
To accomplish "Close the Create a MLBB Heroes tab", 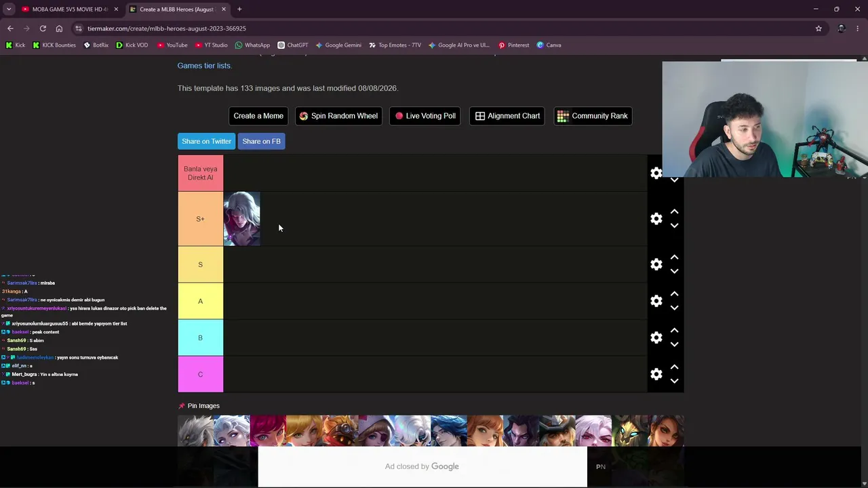I will 224,9.
